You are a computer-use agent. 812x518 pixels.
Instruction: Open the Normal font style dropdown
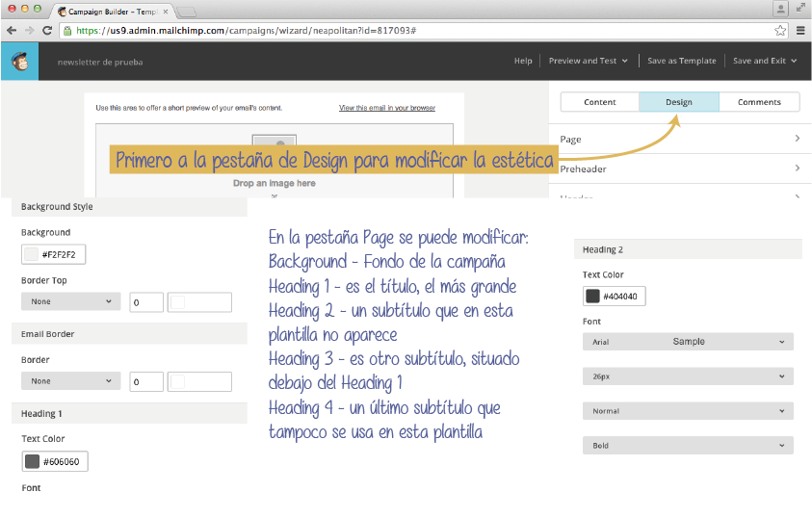click(688, 411)
